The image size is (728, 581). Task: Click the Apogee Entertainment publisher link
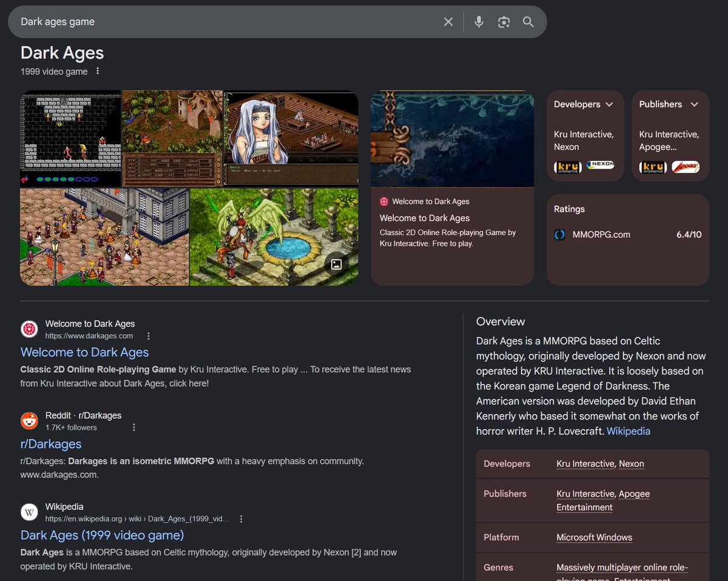point(603,501)
